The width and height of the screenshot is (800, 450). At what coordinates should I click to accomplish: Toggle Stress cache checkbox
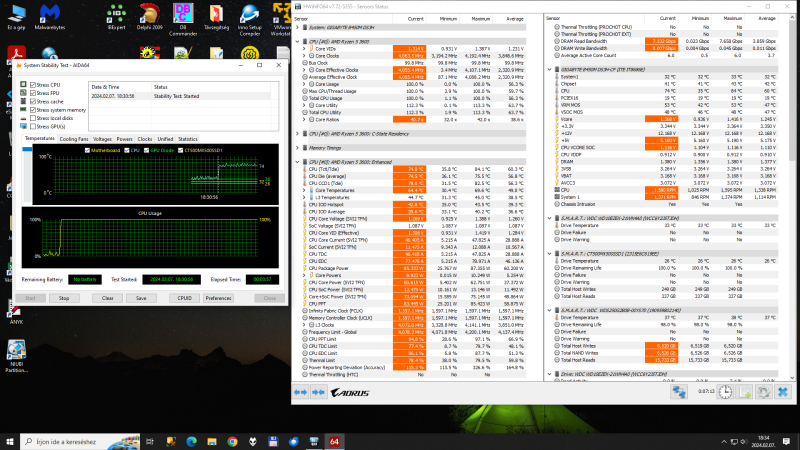(33, 102)
